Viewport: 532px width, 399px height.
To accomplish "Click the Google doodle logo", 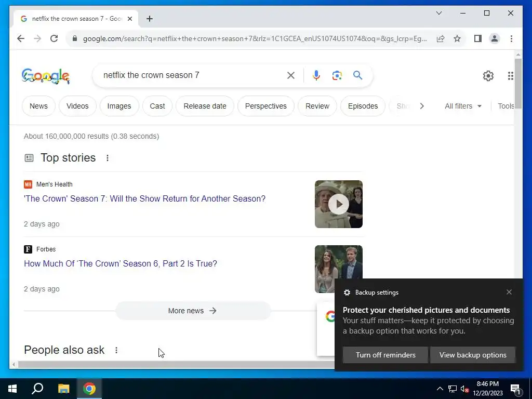I will 46,76.
